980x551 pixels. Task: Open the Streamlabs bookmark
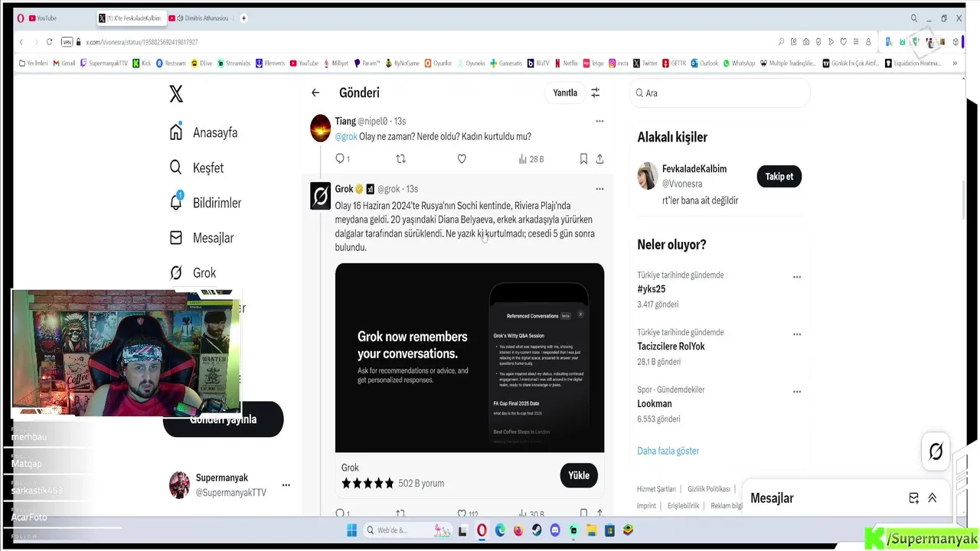[x=234, y=64]
